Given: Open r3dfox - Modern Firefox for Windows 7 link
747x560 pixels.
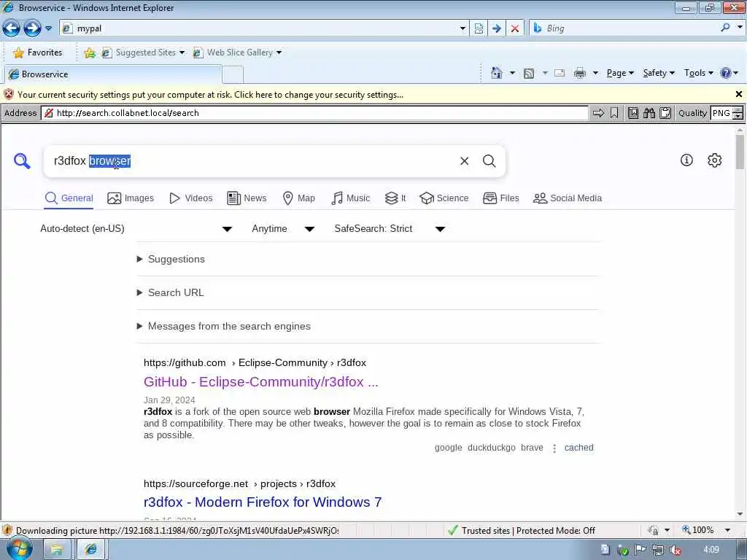Looking at the screenshot, I should click(263, 502).
